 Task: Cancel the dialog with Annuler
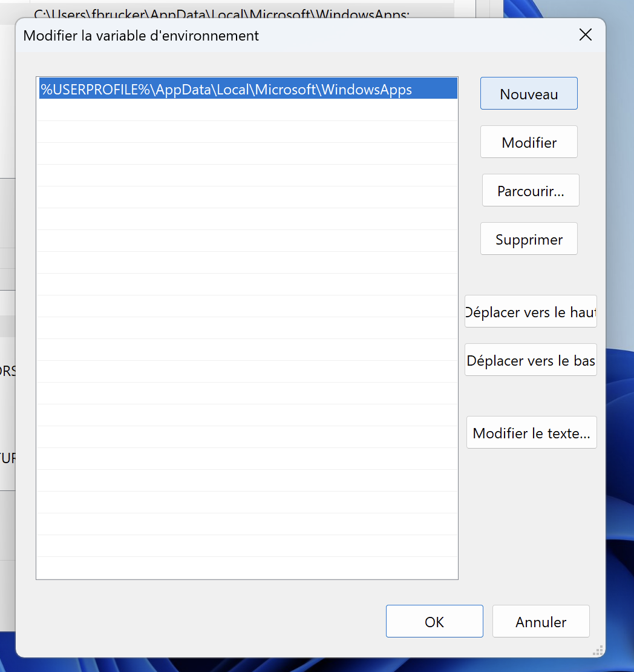tap(541, 622)
